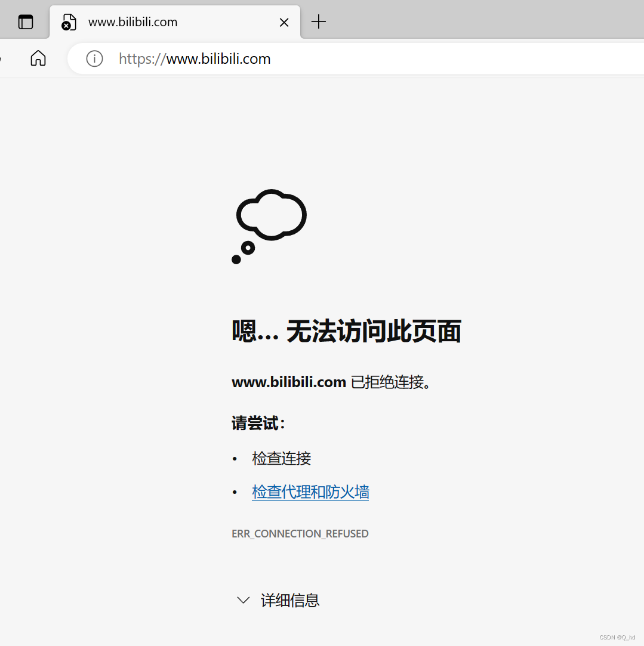Go to the home page icon
Viewport: 644px width, 646px height.
[x=38, y=58]
